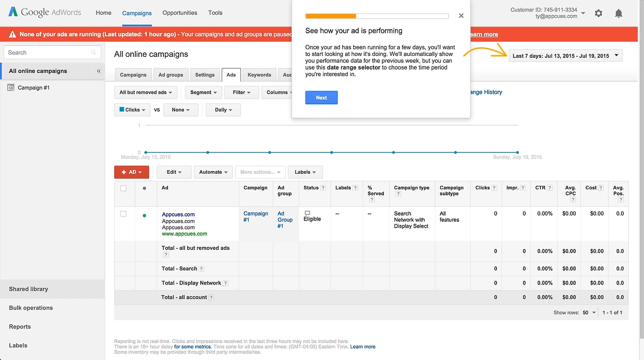Open the None comparison metric dropdown

[181, 110]
